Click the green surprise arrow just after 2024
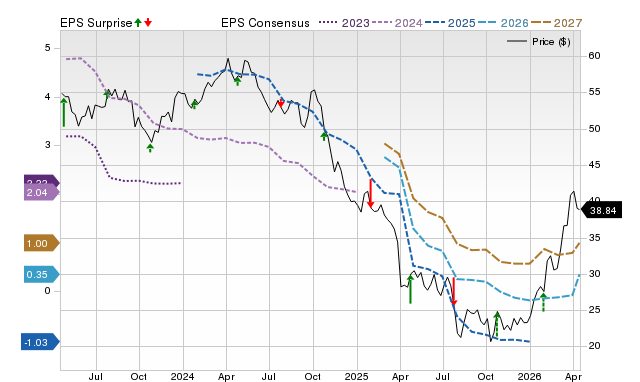The height and width of the screenshot is (382, 640). tap(194, 104)
